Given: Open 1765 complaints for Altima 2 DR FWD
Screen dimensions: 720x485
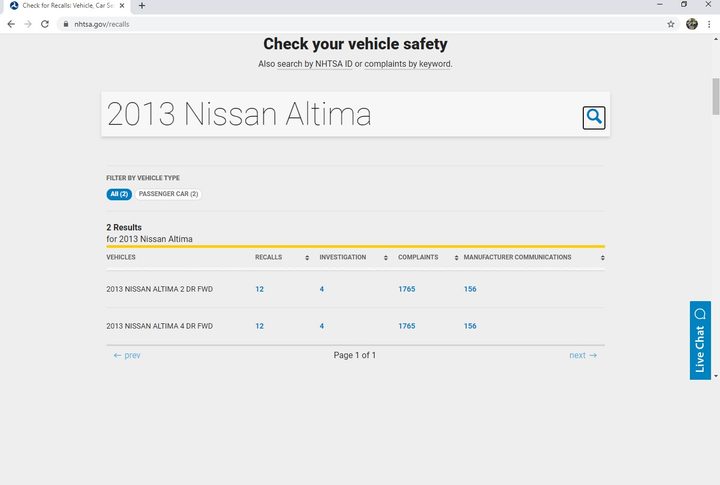Looking at the screenshot, I should click(406, 289).
